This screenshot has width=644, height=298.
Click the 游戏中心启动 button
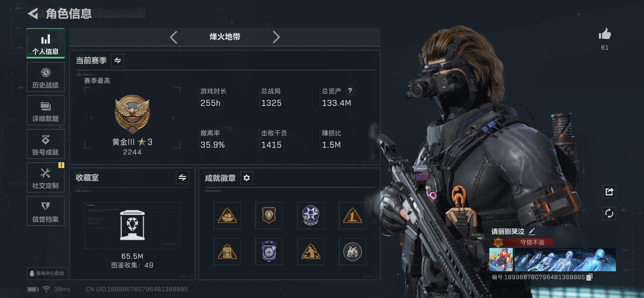(x=47, y=273)
